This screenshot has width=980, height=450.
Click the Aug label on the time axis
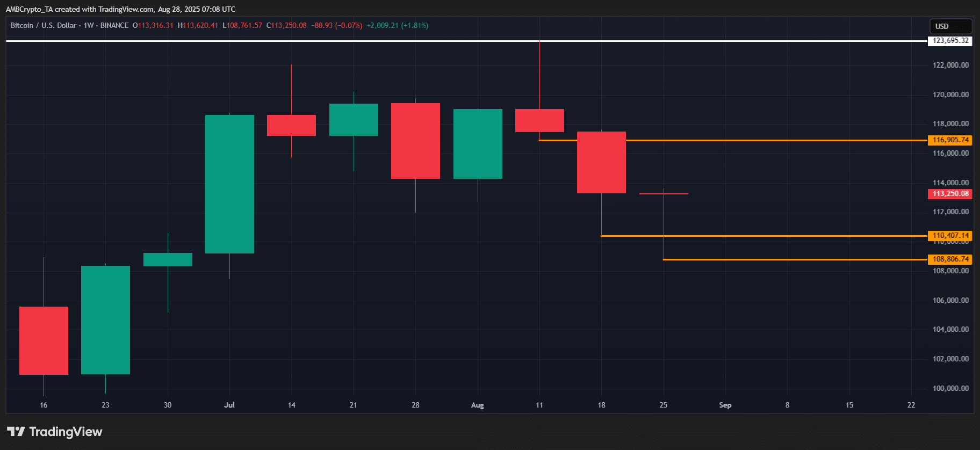477,405
